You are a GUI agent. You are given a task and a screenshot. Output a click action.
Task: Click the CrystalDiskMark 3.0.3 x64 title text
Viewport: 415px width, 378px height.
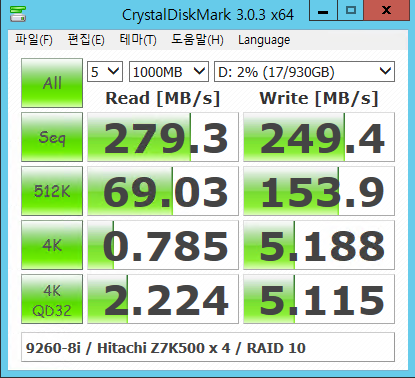pos(208,15)
